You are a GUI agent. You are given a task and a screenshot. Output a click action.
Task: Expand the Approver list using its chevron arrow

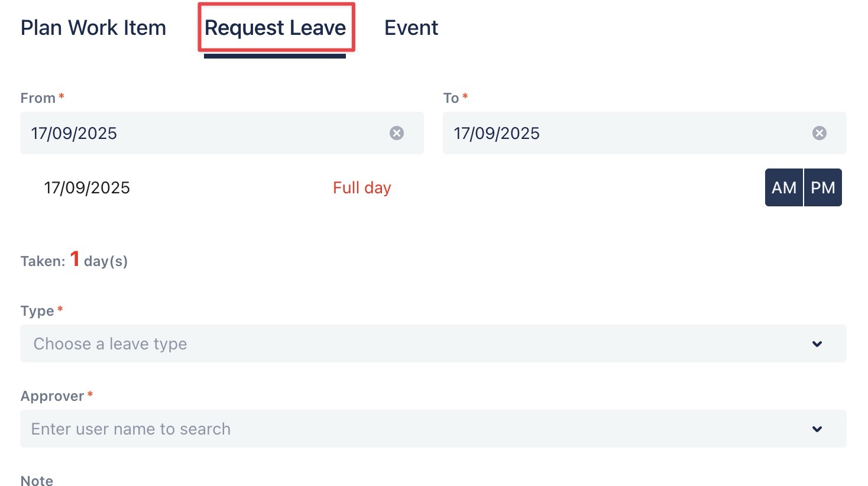point(817,429)
